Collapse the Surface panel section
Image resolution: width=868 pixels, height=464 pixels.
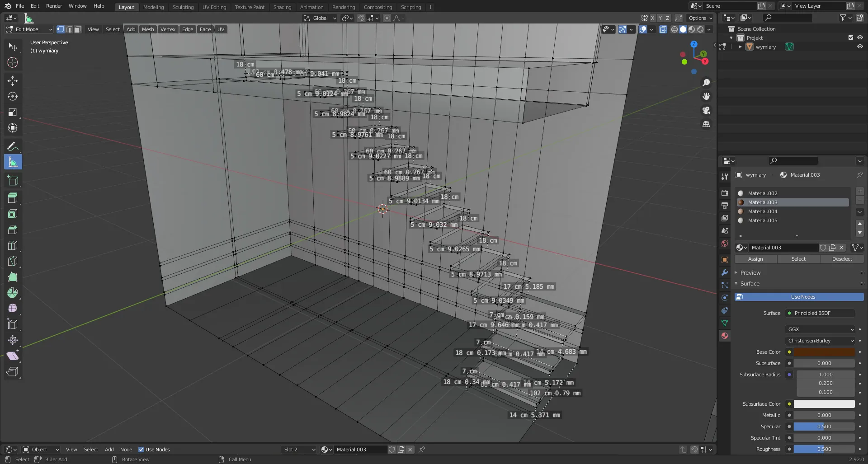750,284
